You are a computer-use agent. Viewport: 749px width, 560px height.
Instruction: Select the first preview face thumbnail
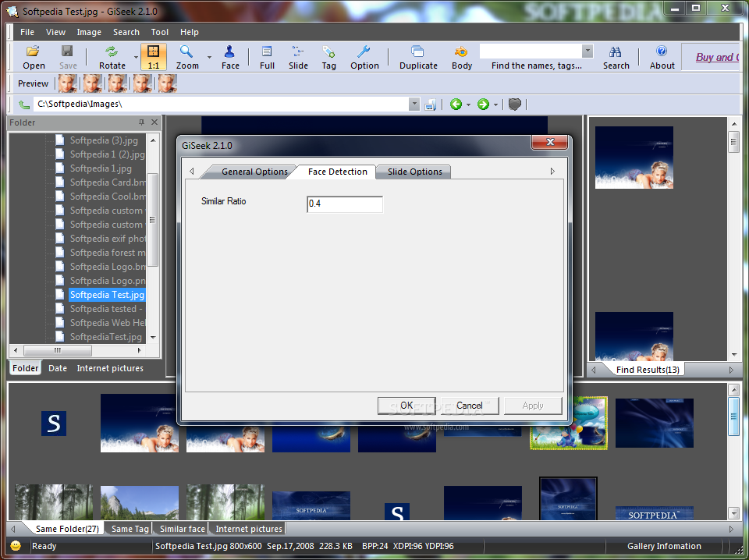[67, 83]
